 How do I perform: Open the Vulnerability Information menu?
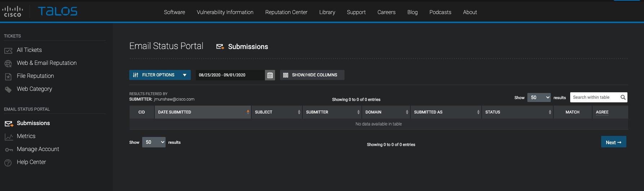[x=225, y=12]
